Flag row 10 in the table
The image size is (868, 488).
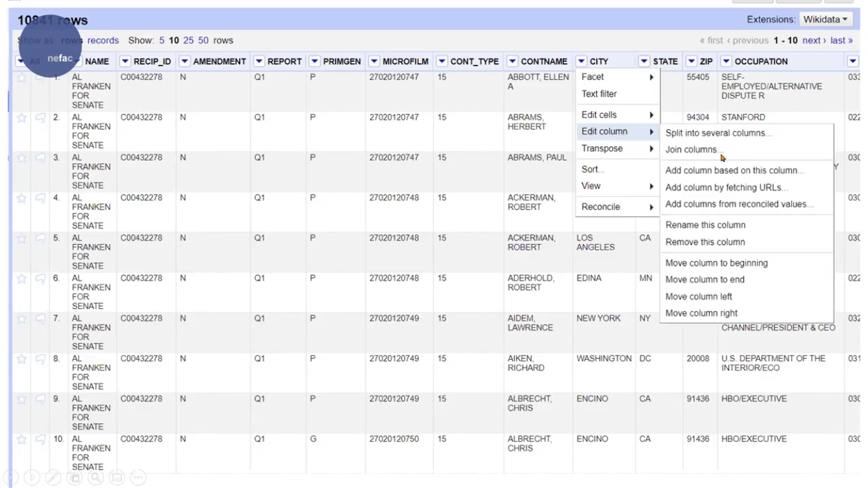pyautogui.click(x=40, y=439)
